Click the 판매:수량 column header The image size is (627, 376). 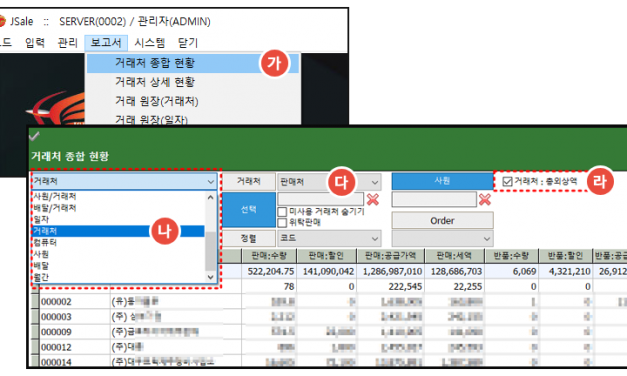[x=269, y=255]
